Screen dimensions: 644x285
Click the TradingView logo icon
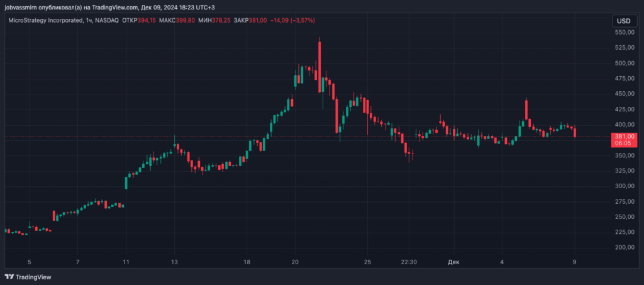pyautogui.click(x=9, y=276)
